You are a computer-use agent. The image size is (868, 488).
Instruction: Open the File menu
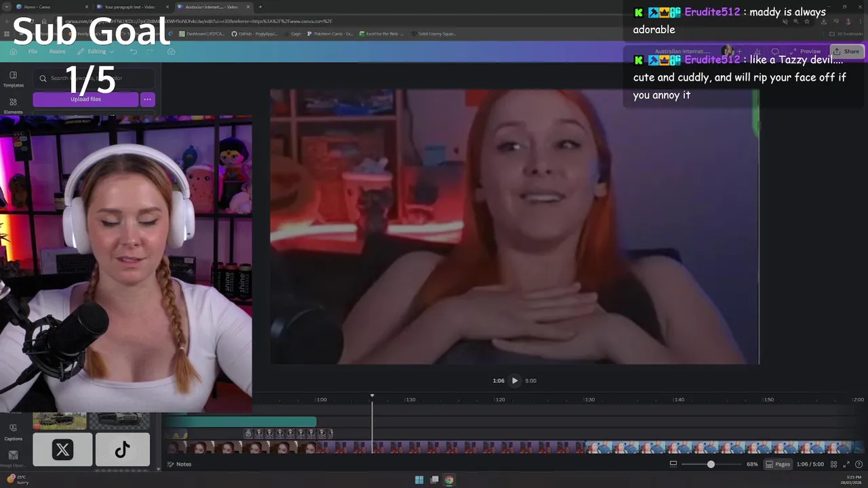33,52
